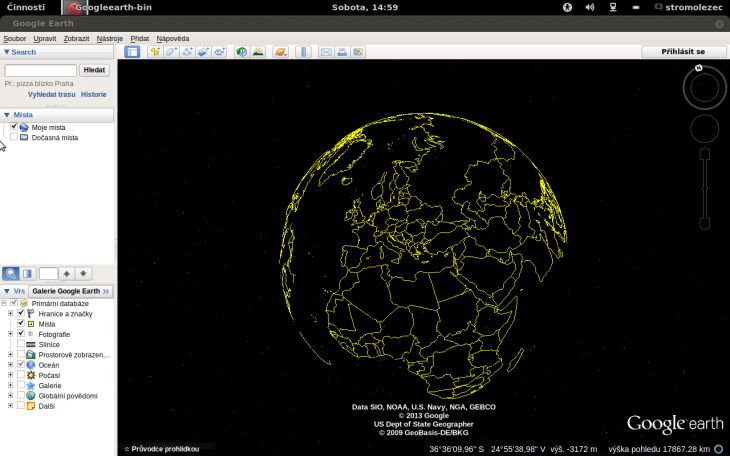The width and height of the screenshot is (730, 456).
Task: Click the volume speaker icon in top bar
Action: [590, 7]
